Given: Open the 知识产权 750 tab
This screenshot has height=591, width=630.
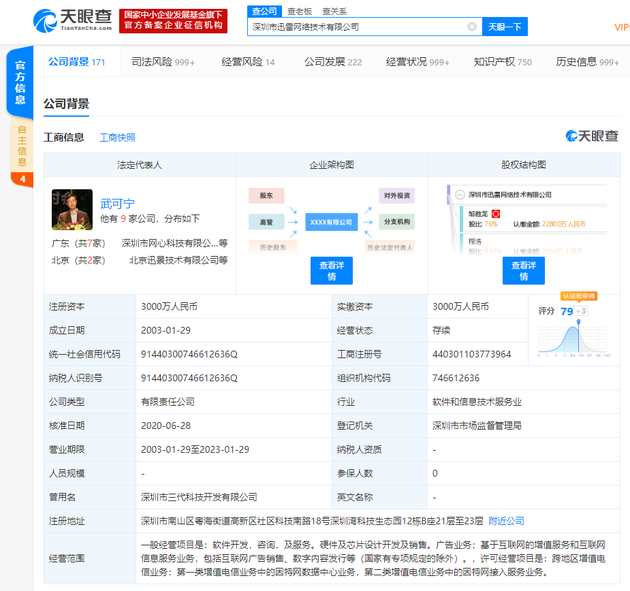Looking at the screenshot, I should tap(503, 62).
